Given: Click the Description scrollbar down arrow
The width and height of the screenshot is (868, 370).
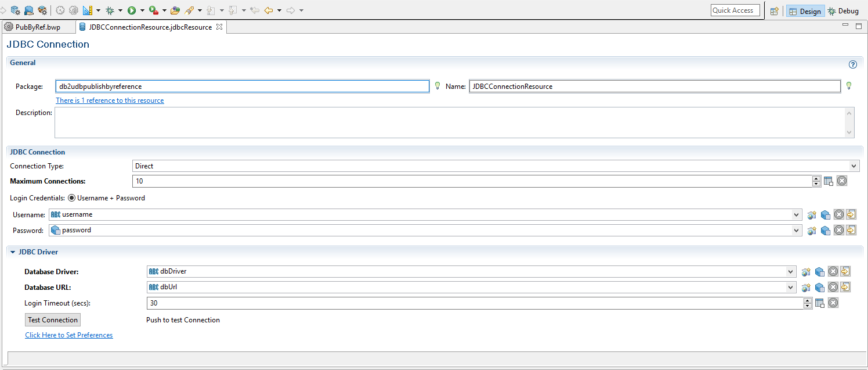Looking at the screenshot, I should 849,133.
